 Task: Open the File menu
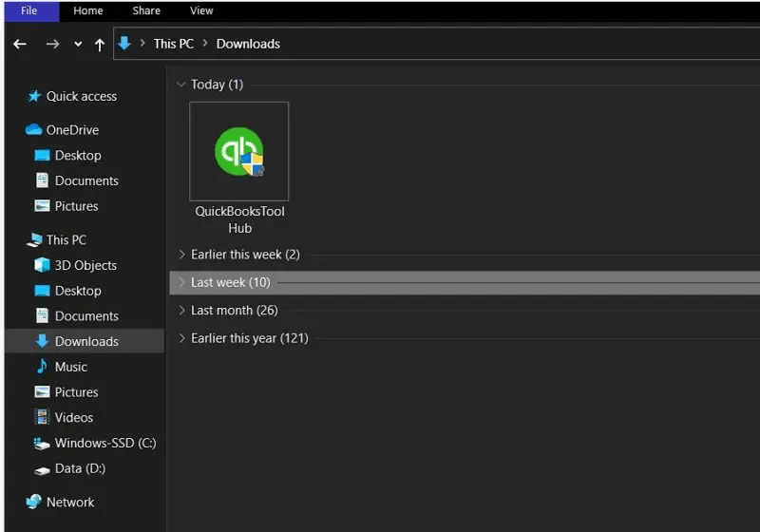point(29,10)
